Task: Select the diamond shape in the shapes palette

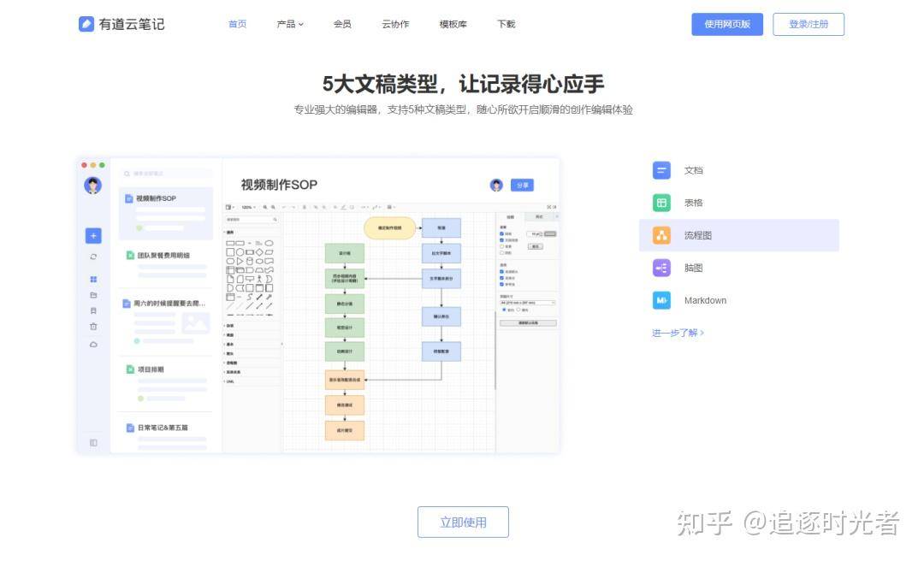Action: pyautogui.click(x=259, y=252)
